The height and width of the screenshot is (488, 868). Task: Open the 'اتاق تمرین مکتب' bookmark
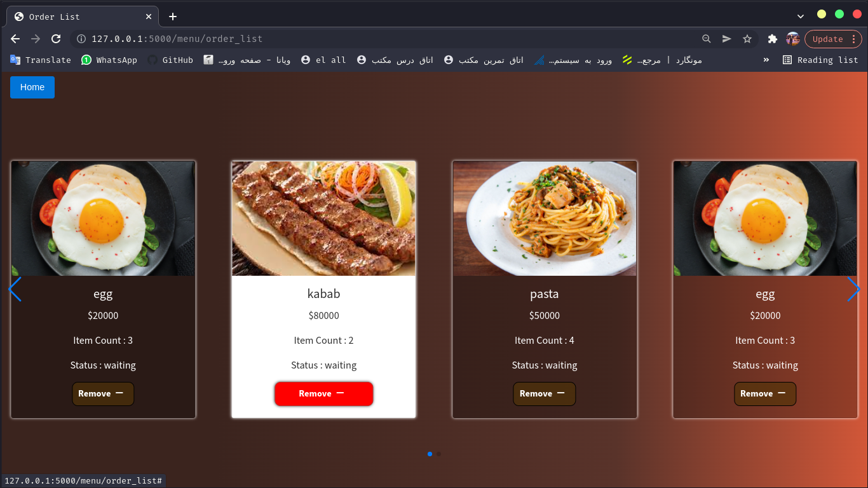click(x=484, y=60)
